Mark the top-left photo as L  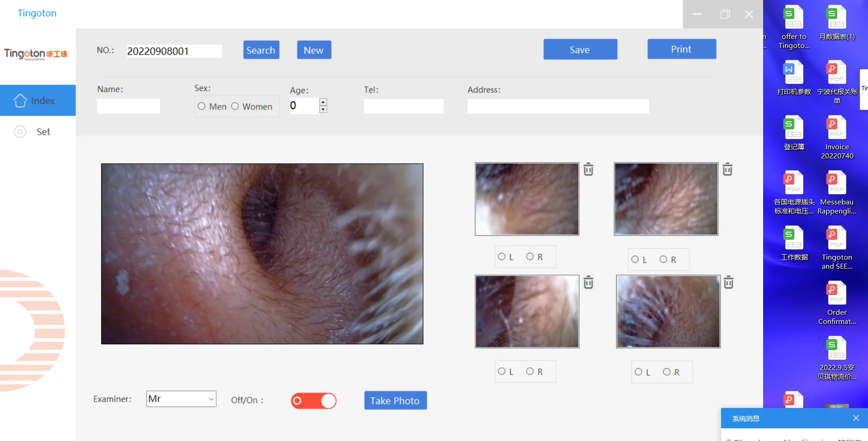click(502, 256)
